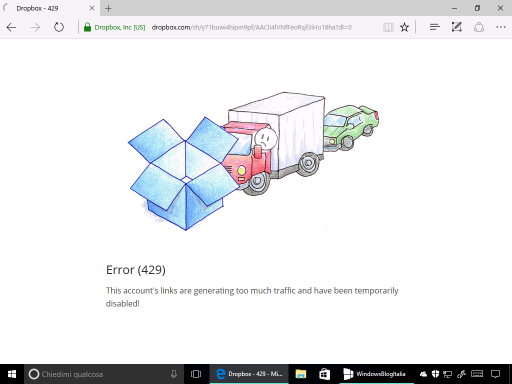This screenshot has height=384, width=512.
Task: Open the Edge Hub panel
Action: point(435,27)
